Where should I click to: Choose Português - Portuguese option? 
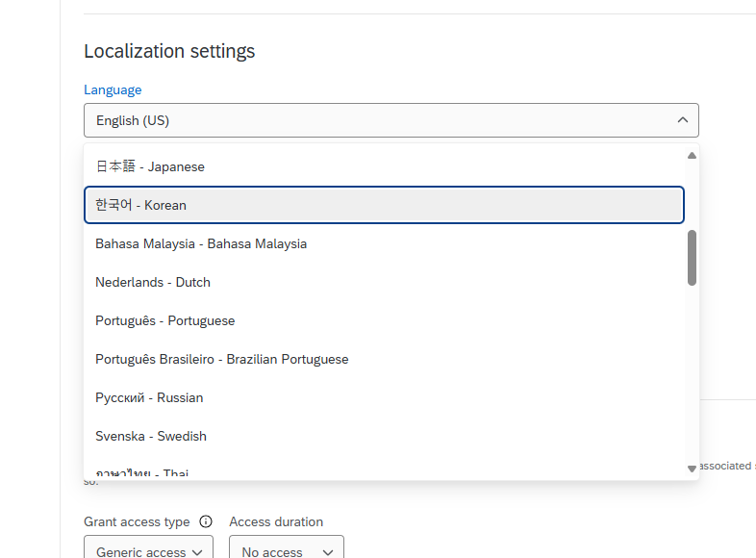click(385, 320)
